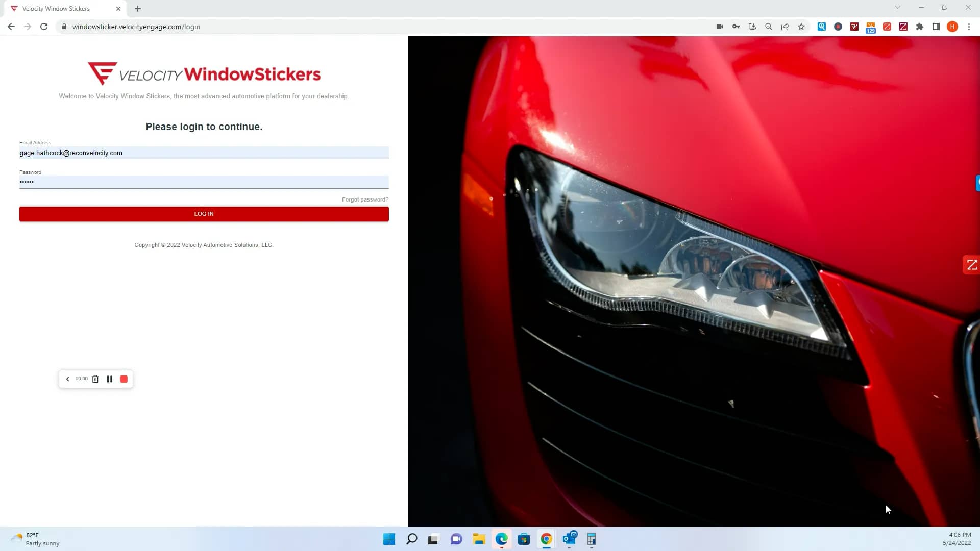Open the Windows Start menu
The height and width of the screenshot is (551, 980).
(389, 539)
